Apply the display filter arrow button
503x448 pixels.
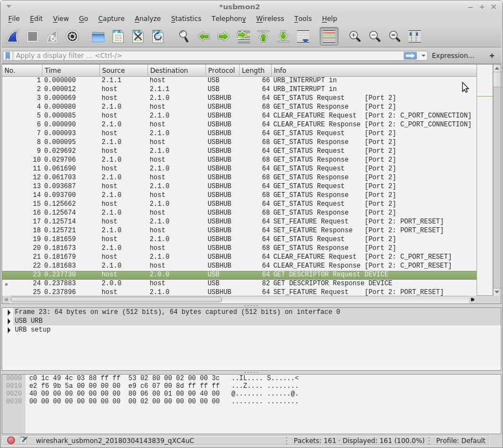pos(410,56)
